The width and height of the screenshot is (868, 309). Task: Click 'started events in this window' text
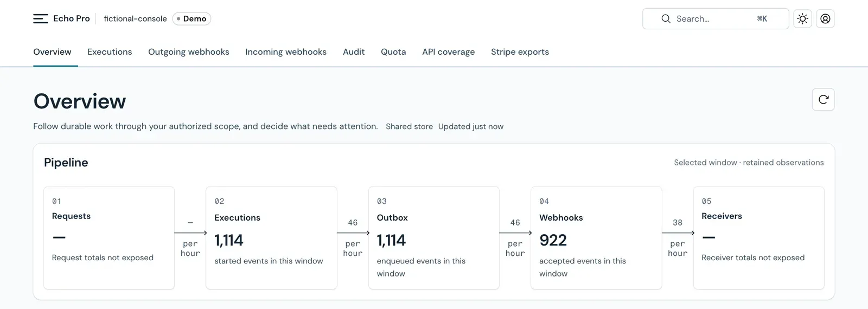tap(269, 261)
